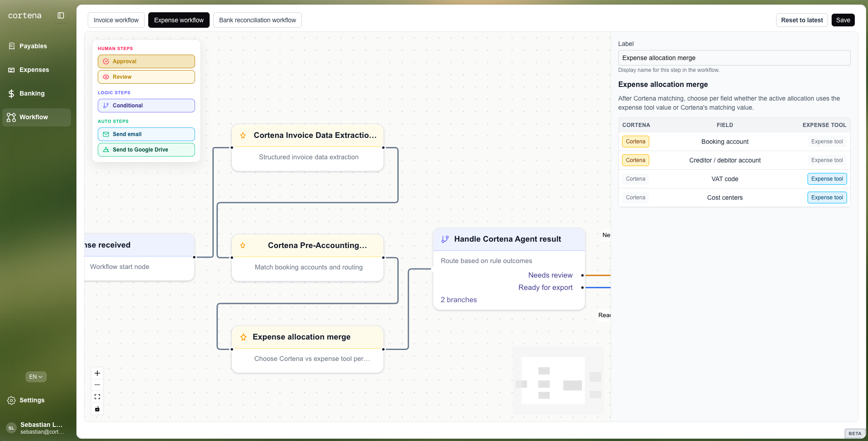This screenshot has height=441, width=868.
Task: Toggle canvas interactivity lock
Action: (97, 409)
